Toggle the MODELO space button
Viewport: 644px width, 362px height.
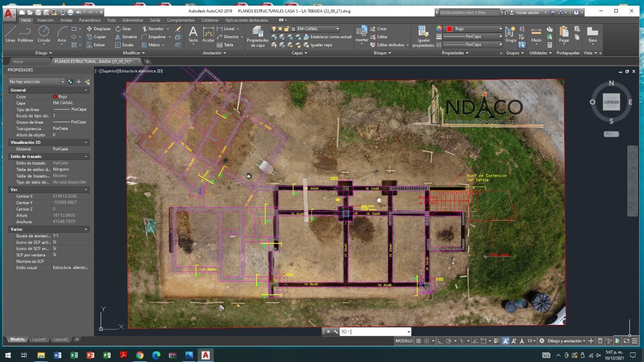pyautogui.click(x=404, y=341)
